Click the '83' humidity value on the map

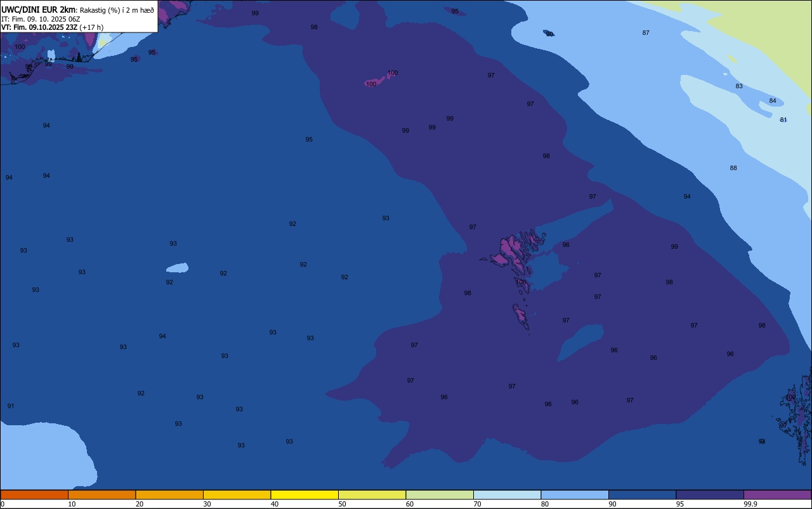[739, 86]
